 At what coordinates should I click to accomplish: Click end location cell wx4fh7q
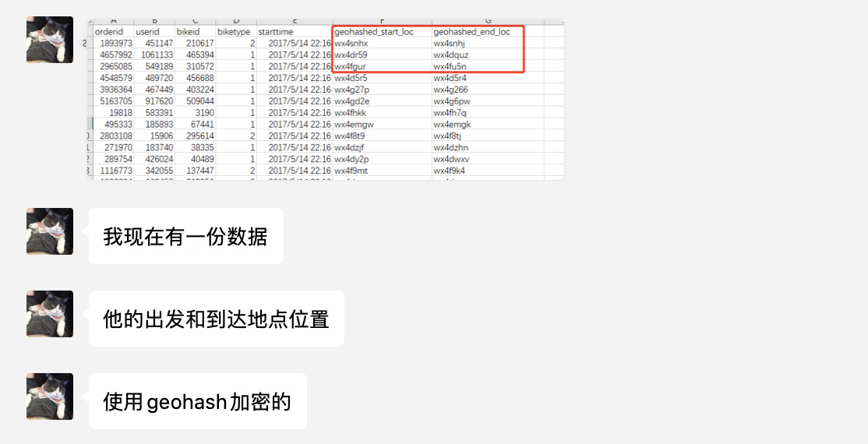point(488,113)
